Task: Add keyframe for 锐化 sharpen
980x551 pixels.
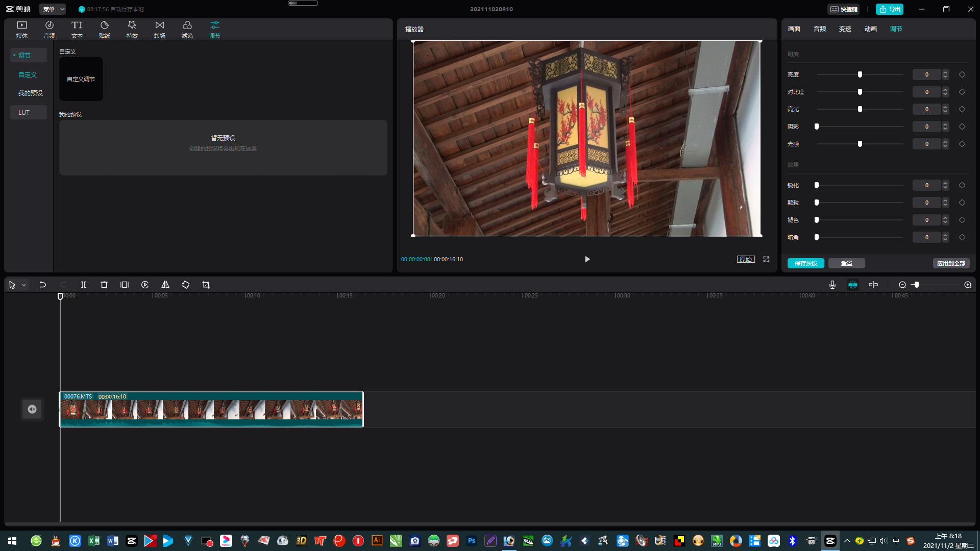Action: [x=962, y=185]
